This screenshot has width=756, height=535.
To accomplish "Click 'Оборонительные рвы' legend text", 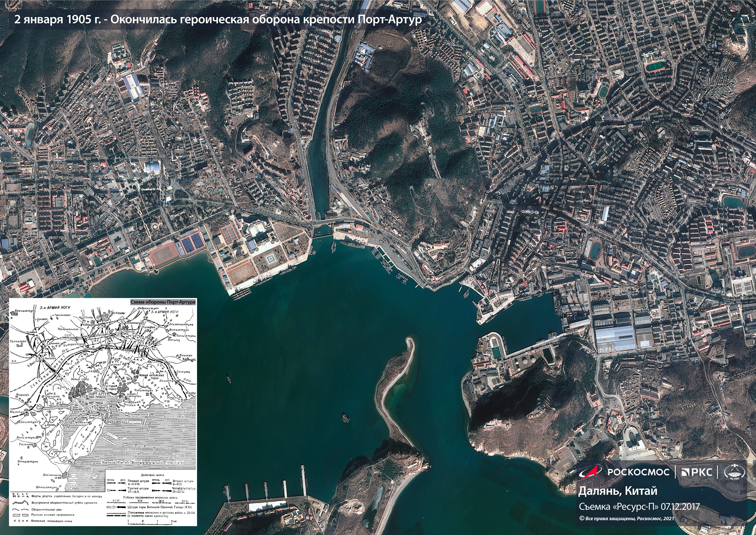I will pos(47,510).
